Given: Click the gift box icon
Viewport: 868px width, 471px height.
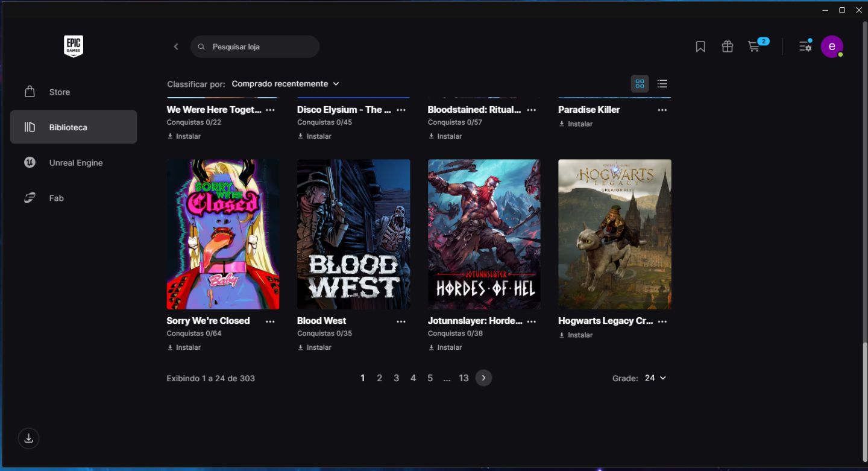Looking at the screenshot, I should click(x=728, y=46).
